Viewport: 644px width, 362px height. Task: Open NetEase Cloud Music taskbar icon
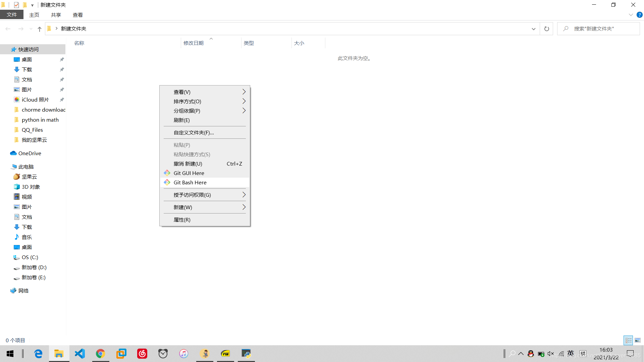point(142,353)
